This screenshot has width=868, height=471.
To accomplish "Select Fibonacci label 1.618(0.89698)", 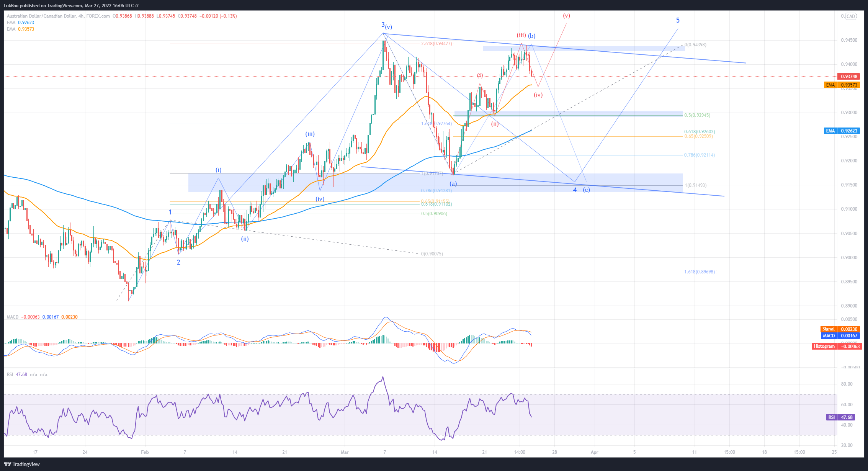I will point(699,272).
